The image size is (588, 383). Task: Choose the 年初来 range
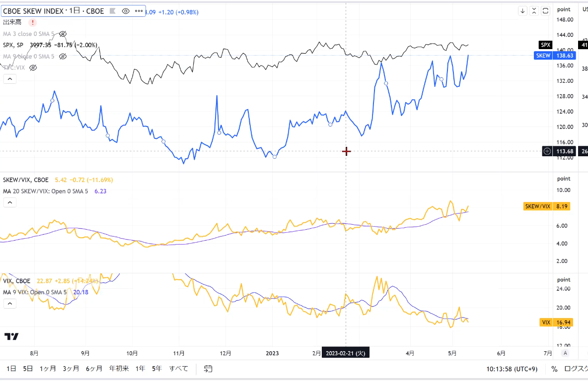pos(119,369)
